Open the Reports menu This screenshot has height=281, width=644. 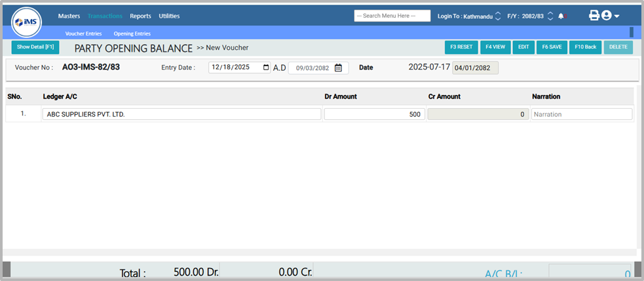tap(140, 16)
